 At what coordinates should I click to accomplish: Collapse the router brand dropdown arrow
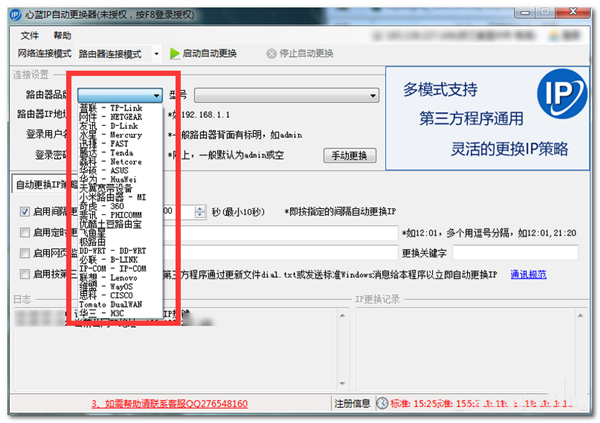(x=156, y=95)
